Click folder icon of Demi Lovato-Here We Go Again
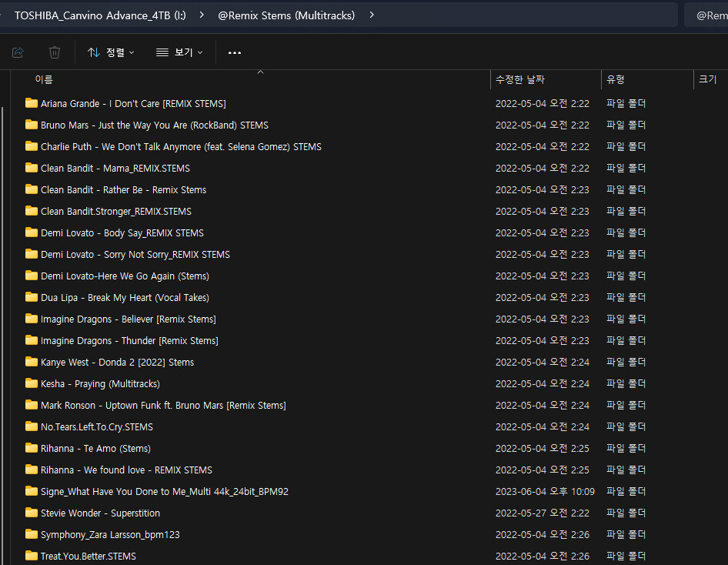Image resolution: width=728 pixels, height=565 pixels. (x=32, y=276)
